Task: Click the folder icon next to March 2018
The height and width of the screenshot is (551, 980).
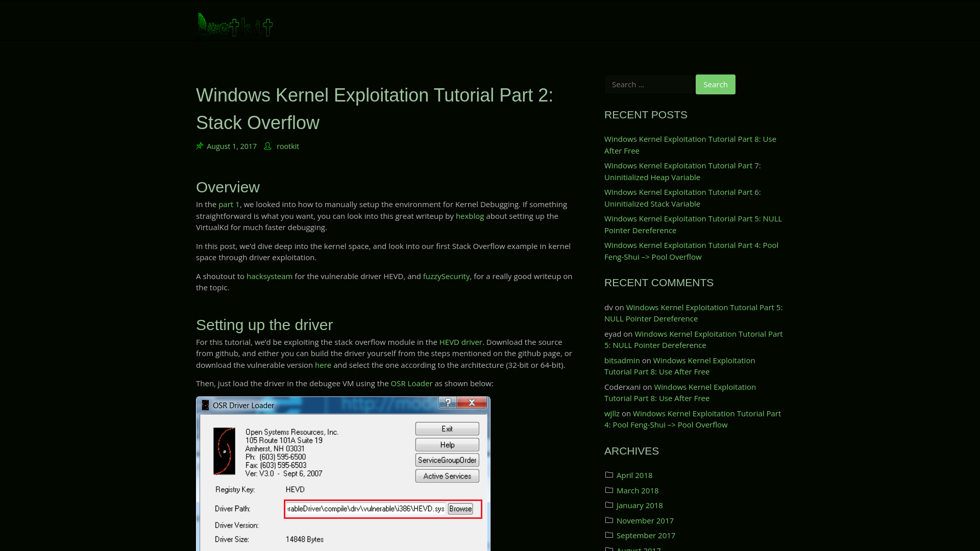Action: (608, 490)
